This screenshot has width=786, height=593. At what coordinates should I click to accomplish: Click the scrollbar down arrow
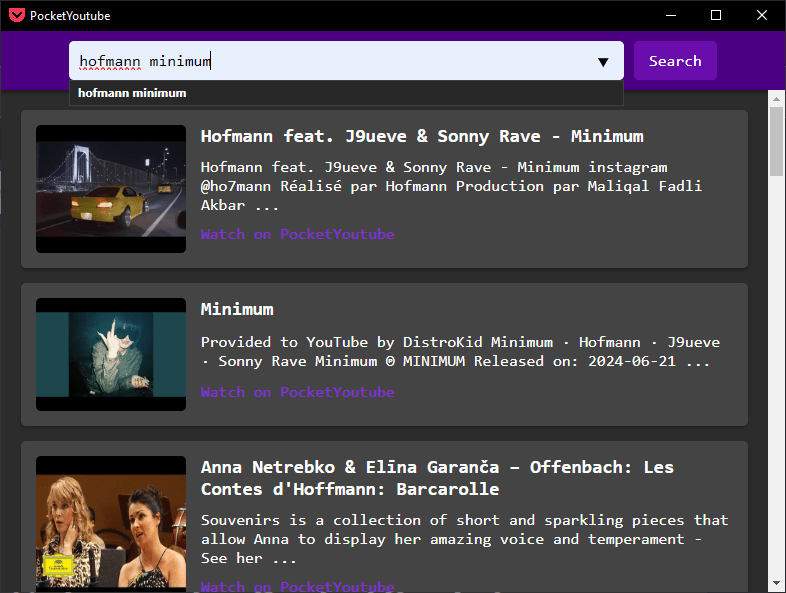tap(776, 583)
